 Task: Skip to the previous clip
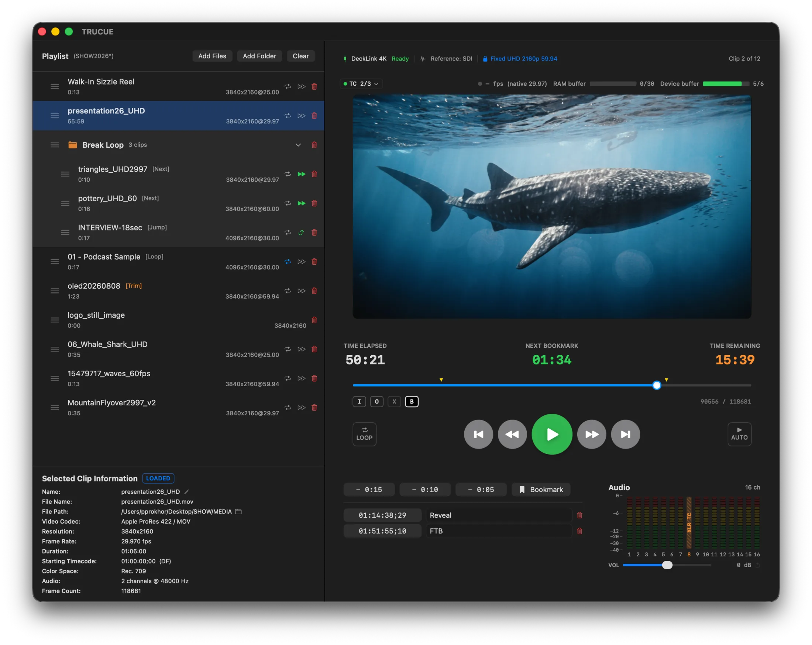coord(478,435)
